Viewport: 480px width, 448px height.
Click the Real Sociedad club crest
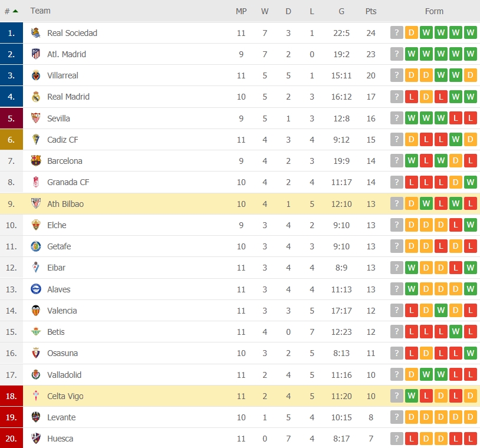point(36,33)
